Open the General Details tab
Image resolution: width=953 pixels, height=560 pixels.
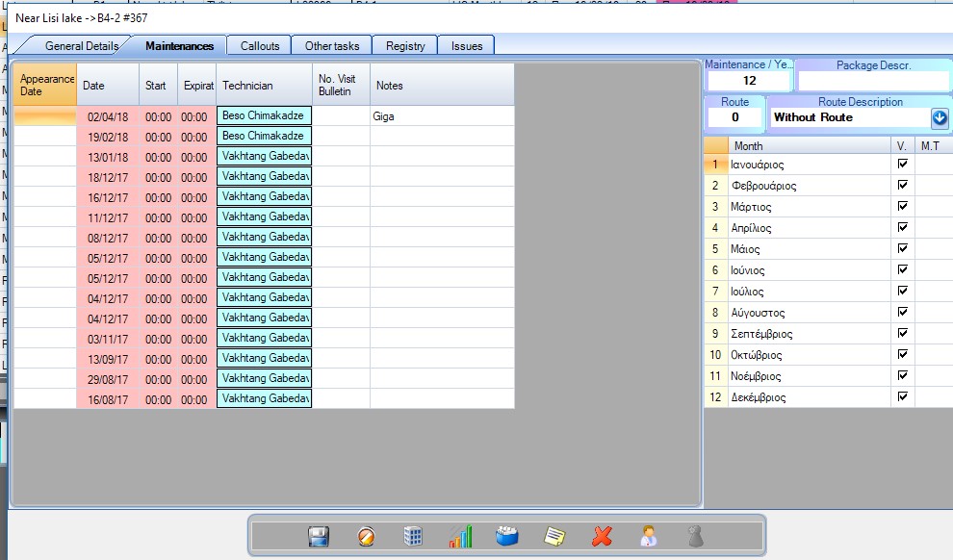(x=82, y=46)
